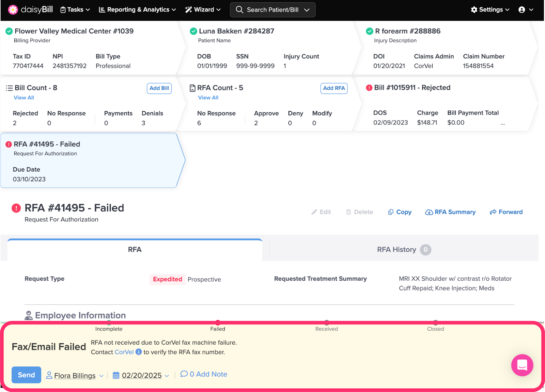Expand the Search Patient/Bill dropdown arrow
Viewport: 545px width, 392px height.
tap(307, 10)
